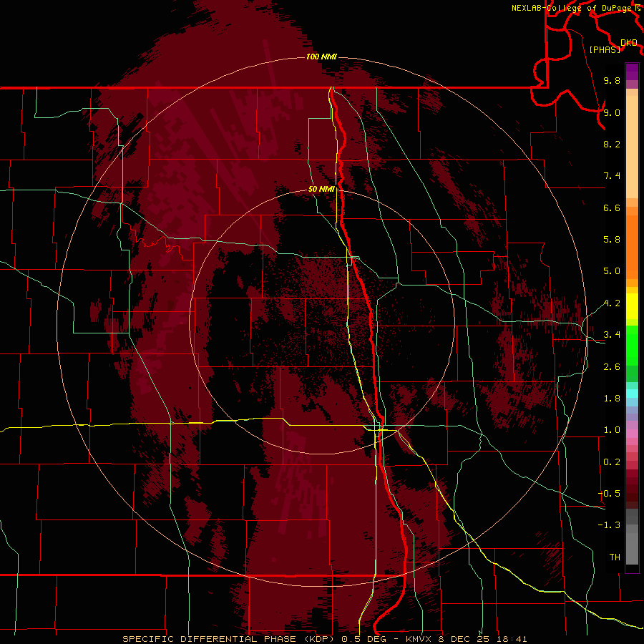Click the 9.0 scale value
Viewport: 644px width, 644px height.
[x=612, y=112]
